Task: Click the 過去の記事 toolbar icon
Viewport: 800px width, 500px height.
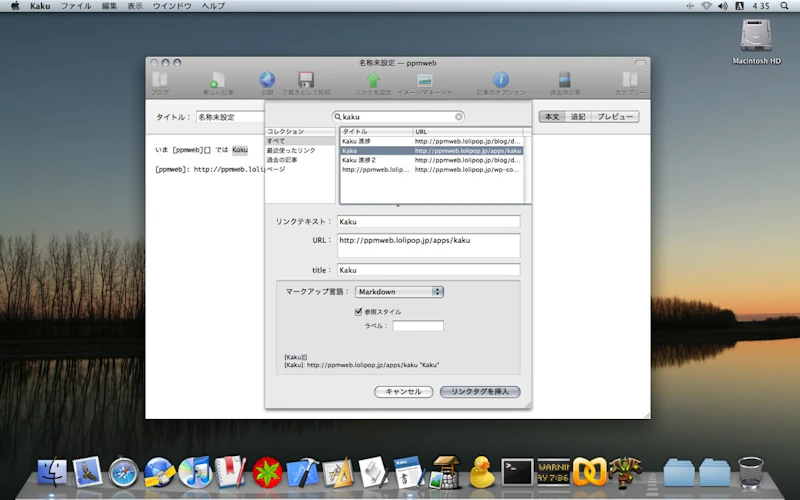Action: pos(564,80)
